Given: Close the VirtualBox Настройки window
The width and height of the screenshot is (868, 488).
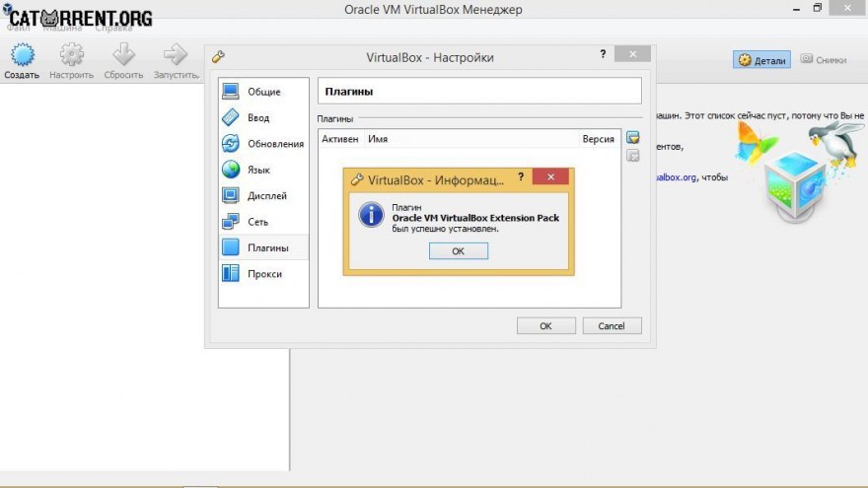Looking at the screenshot, I should 632,53.
